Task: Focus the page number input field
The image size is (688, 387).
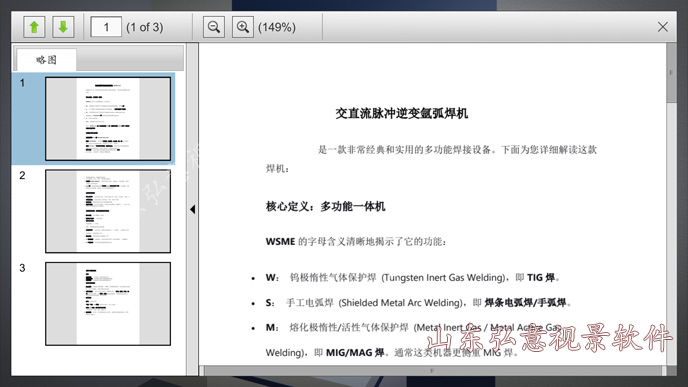Action: click(106, 27)
